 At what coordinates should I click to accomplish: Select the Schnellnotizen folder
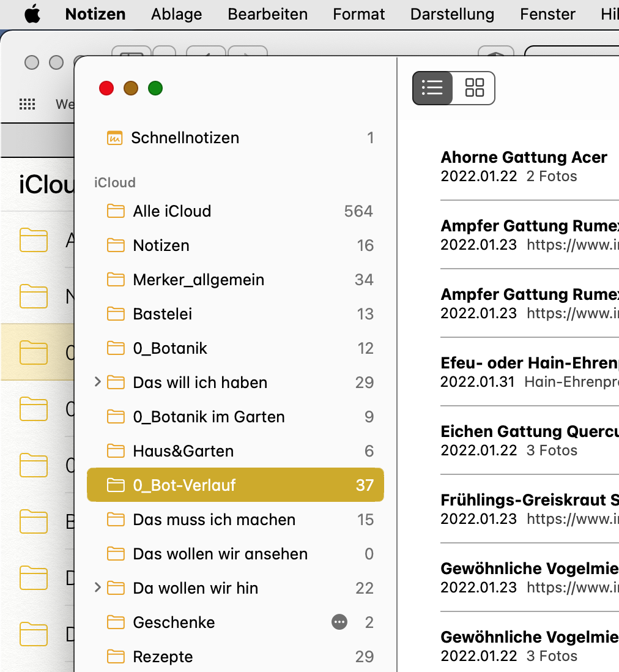(x=235, y=138)
